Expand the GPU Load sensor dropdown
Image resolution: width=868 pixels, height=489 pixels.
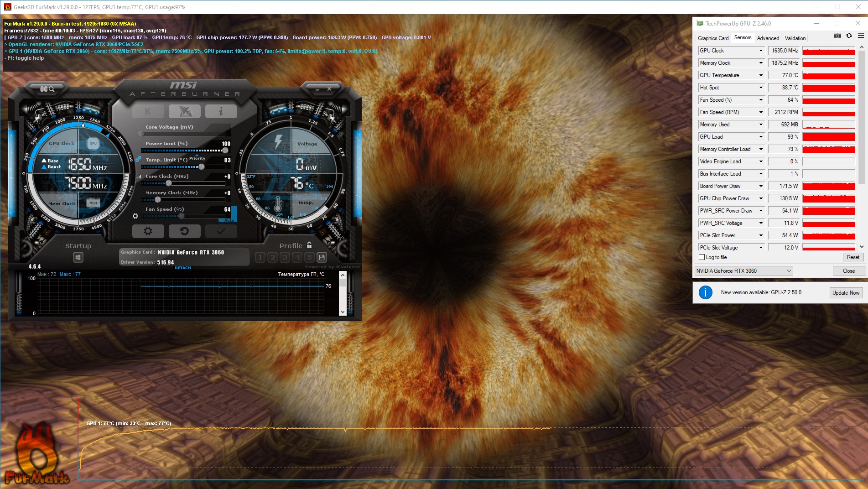[760, 137]
